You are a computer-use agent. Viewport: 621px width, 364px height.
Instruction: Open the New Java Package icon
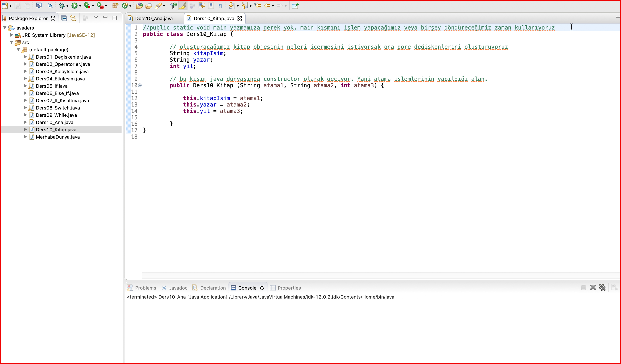(115, 6)
